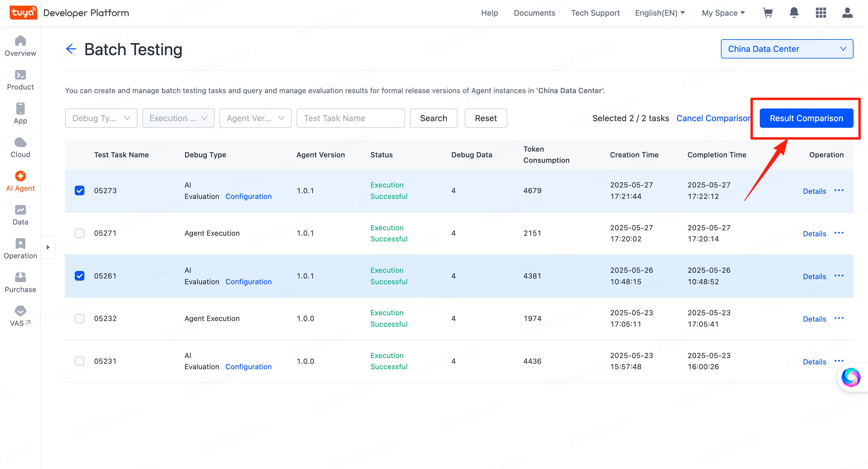This screenshot has width=868, height=469.
Task: Click the Cancel Comparison link
Action: click(713, 118)
